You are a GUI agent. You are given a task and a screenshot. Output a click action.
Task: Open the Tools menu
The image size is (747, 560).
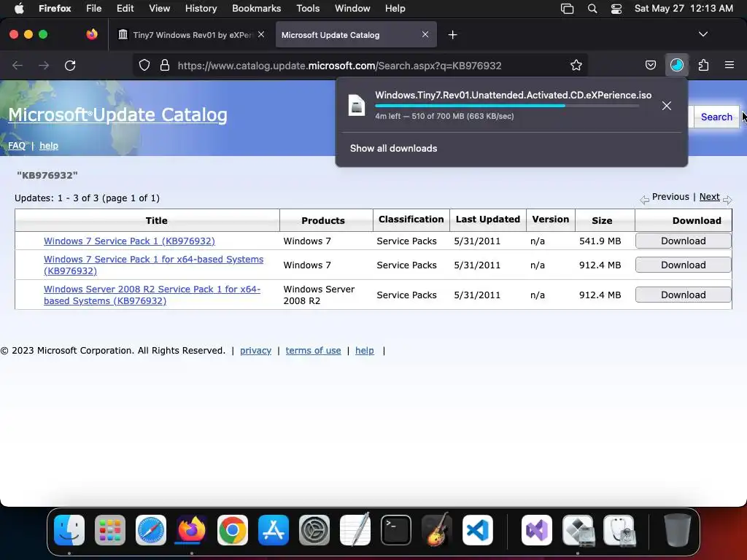coord(308,9)
